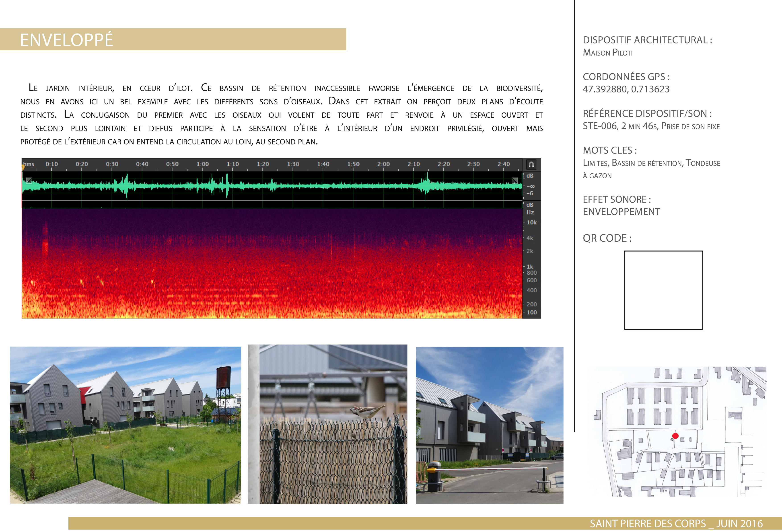This screenshot has height=532, width=782.
Task: Click the red dot on the site map
Action: (x=675, y=436)
